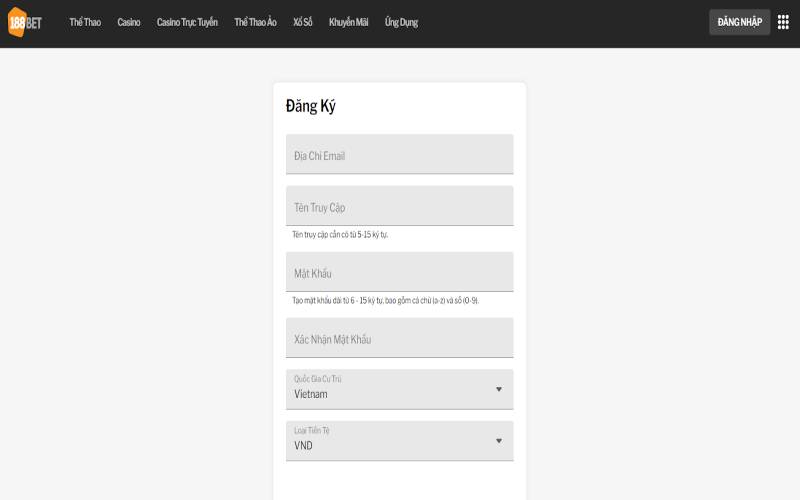Click the Đăng Ký form heading

311,107
